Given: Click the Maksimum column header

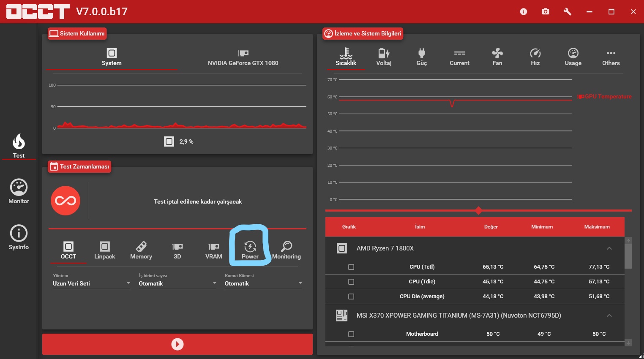Looking at the screenshot, I should click(597, 227).
